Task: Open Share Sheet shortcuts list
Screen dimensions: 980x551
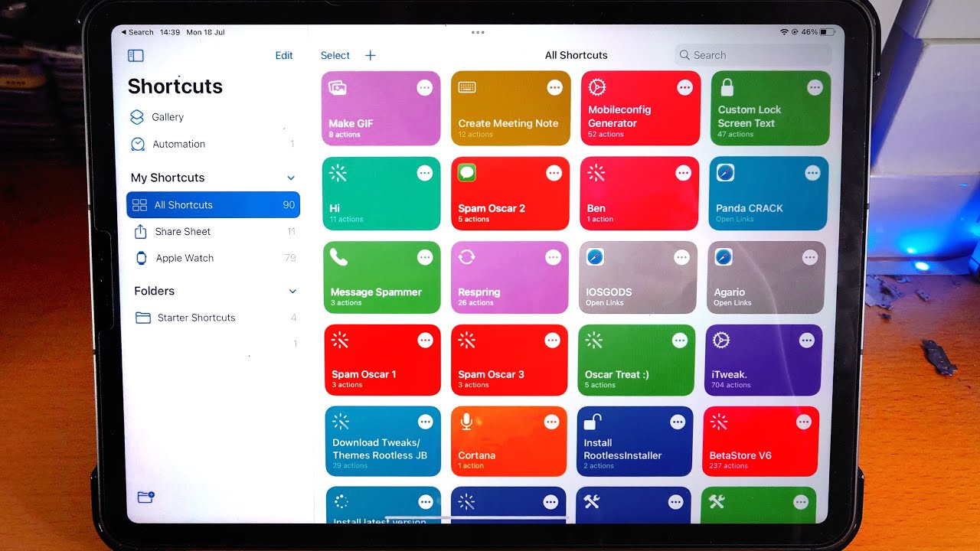Action: tap(213, 232)
